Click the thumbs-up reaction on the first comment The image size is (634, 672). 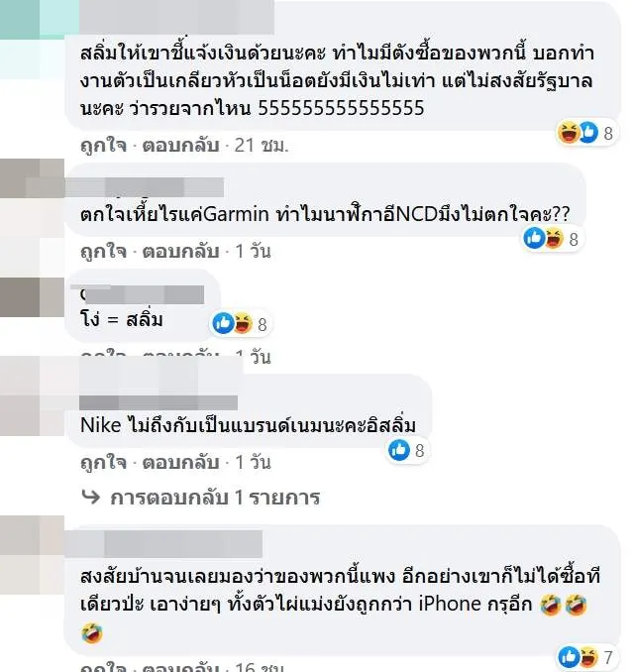[588, 132]
